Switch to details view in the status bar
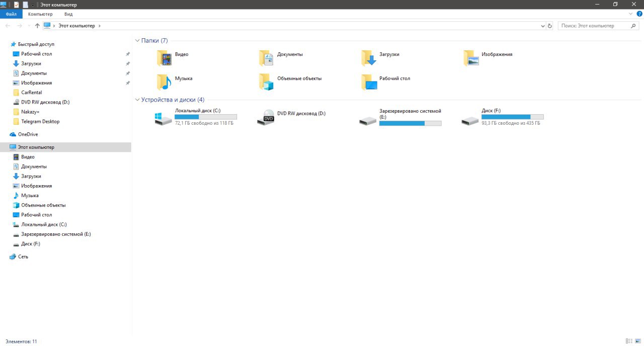 click(x=629, y=341)
